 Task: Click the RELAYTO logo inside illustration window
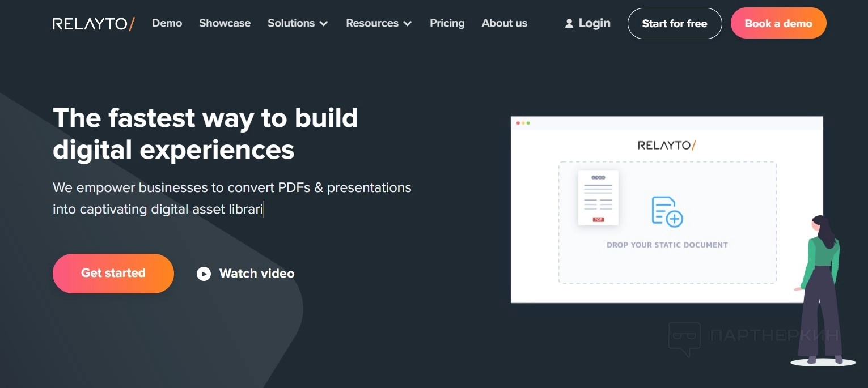667,145
